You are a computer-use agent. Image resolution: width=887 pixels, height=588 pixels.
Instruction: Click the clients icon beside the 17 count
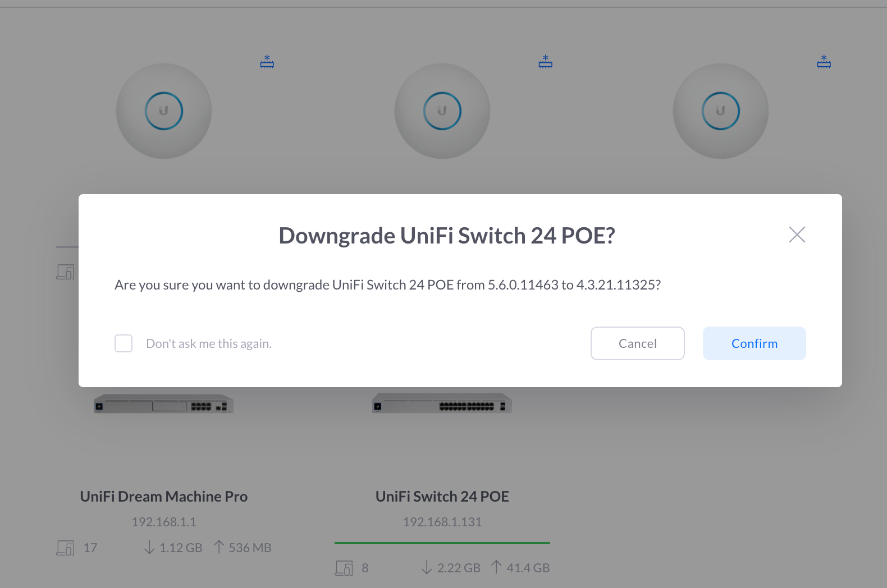66,548
